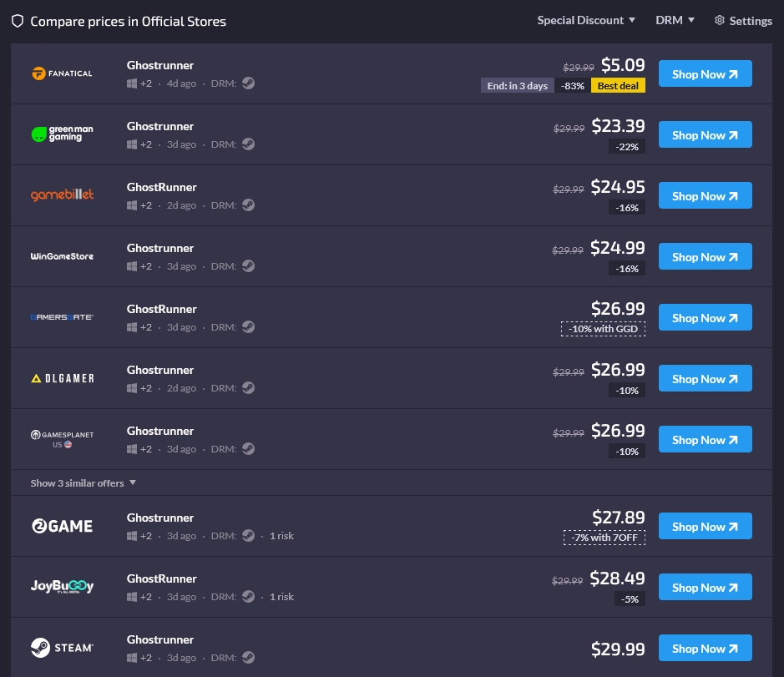Screen dimensions: 784x677
Task: Click the -10% with GGD coupon tag
Action: click(x=603, y=329)
